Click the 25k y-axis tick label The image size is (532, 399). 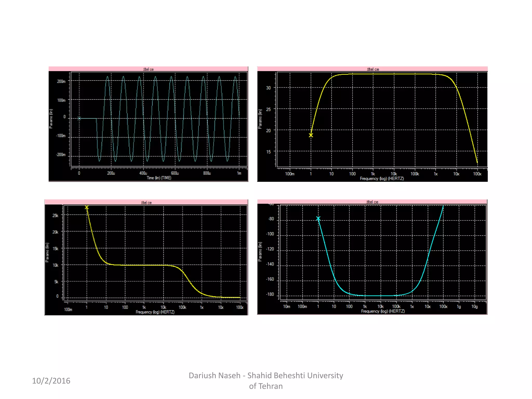55,215
